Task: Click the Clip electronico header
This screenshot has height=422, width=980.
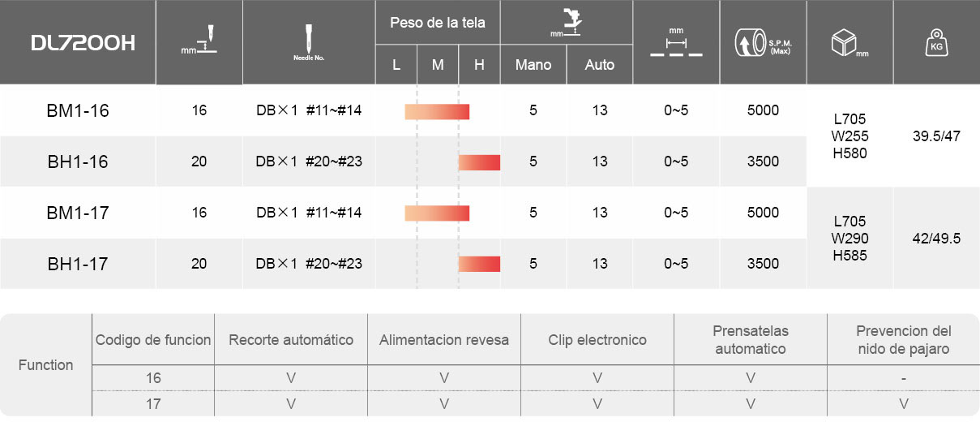Action: point(597,339)
